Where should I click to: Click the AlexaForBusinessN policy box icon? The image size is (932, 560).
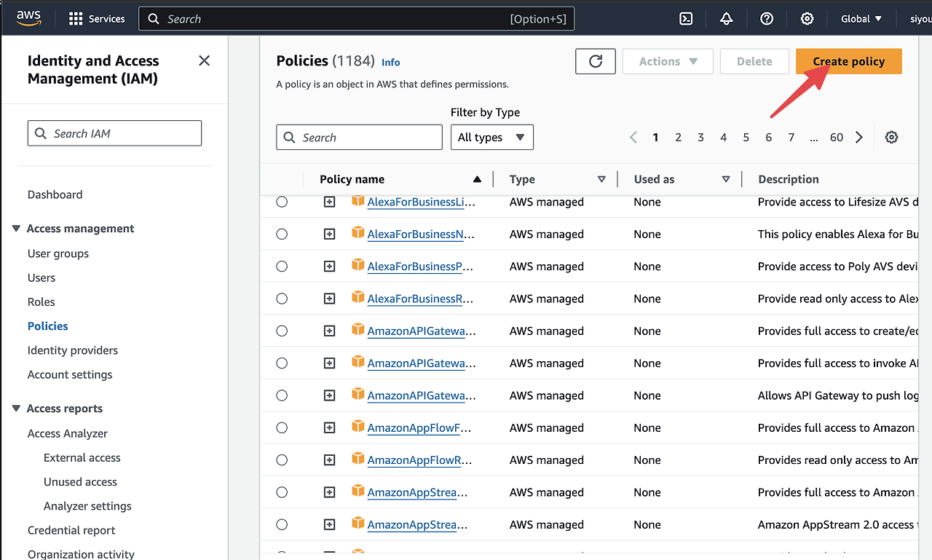point(358,233)
